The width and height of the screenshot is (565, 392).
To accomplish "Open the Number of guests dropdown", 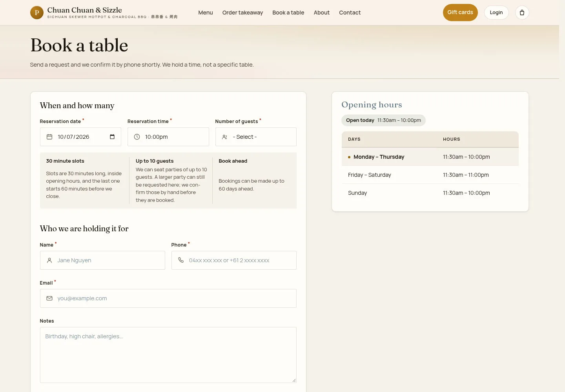I will [x=256, y=137].
